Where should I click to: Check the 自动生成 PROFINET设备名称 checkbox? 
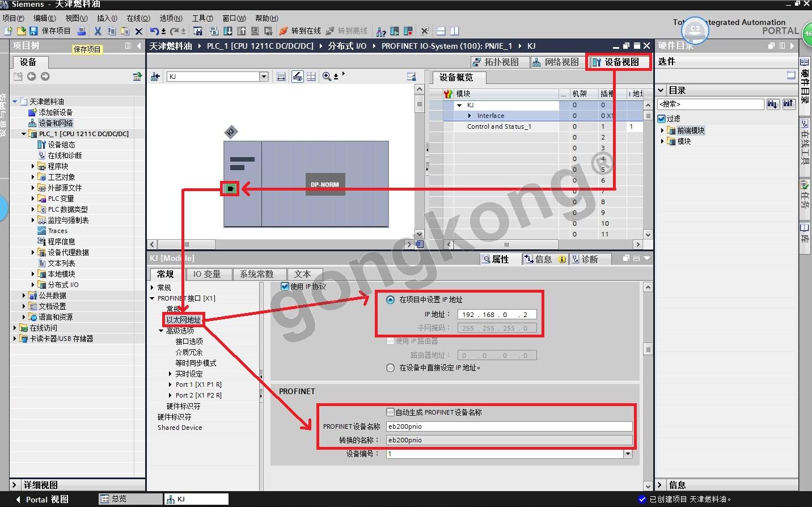(x=390, y=412)
